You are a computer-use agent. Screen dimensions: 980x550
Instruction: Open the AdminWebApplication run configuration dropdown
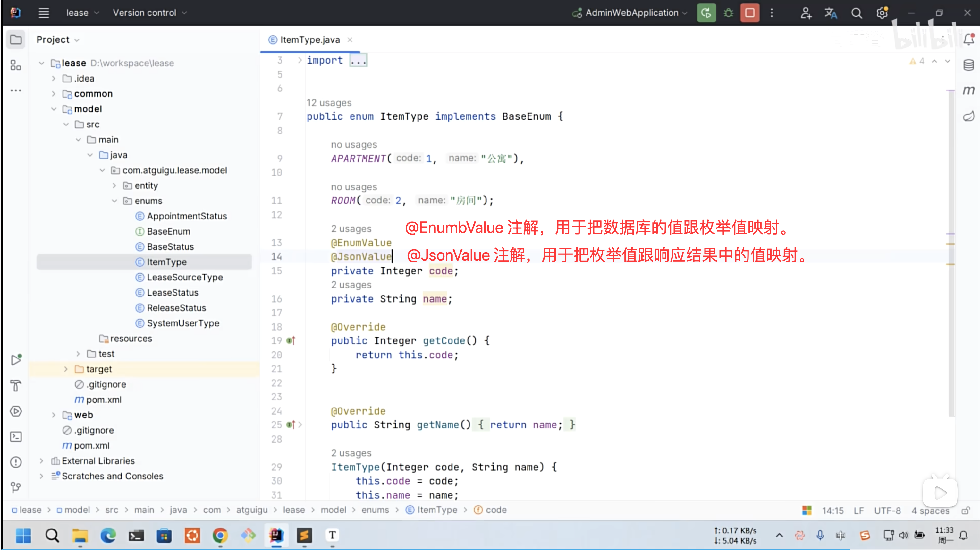click(x=631, y=13)
